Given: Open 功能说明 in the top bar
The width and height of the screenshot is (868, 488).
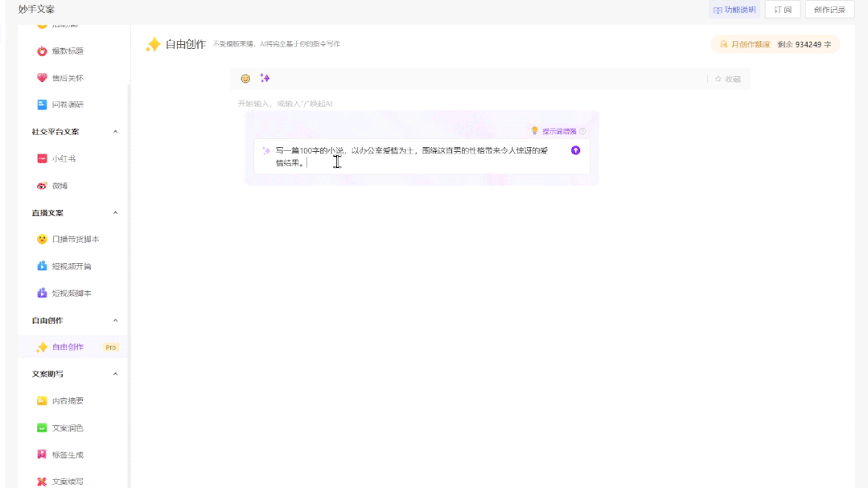Looking at the screenshot, I should 734,10.
